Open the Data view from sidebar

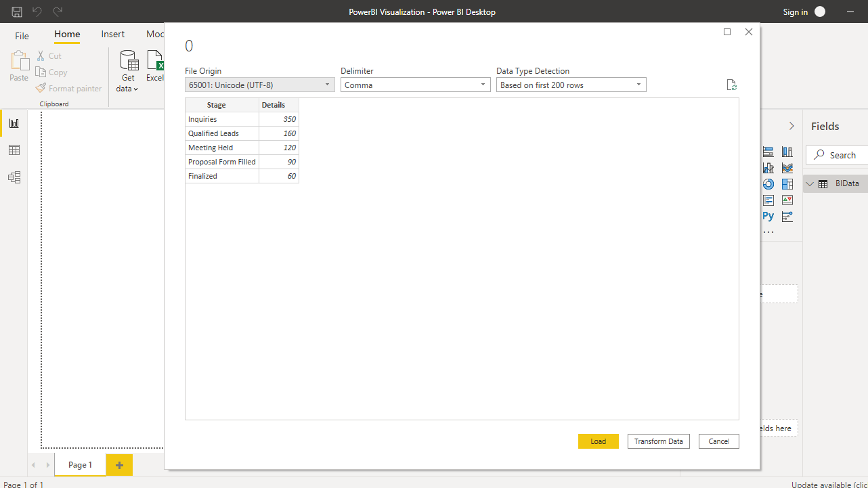point(14,150)
